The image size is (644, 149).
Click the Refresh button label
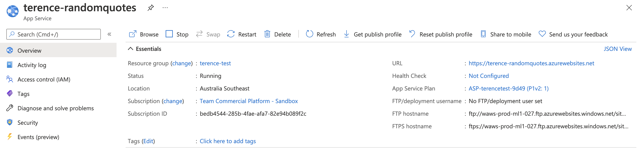pyautogui.click(x=326, y=34)
